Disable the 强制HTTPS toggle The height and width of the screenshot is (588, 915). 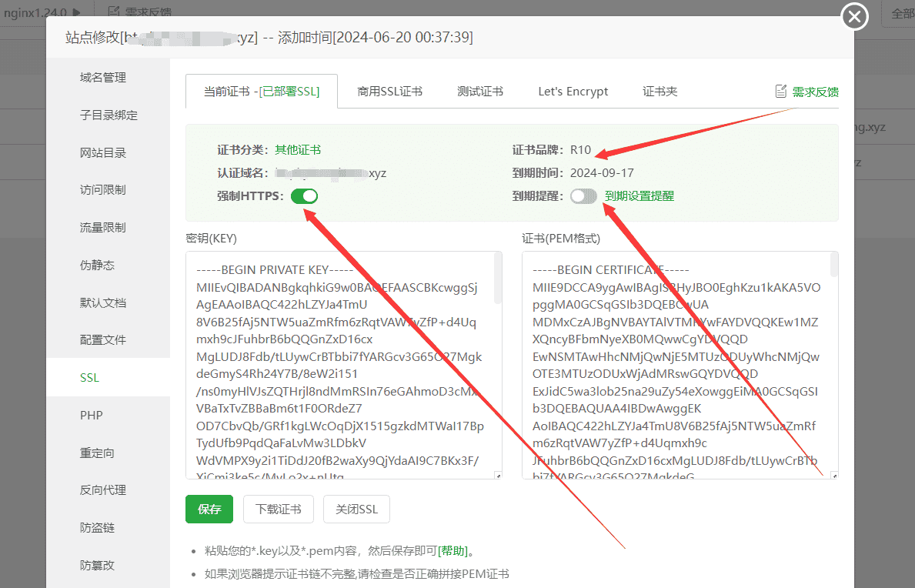tap(305, 196)
